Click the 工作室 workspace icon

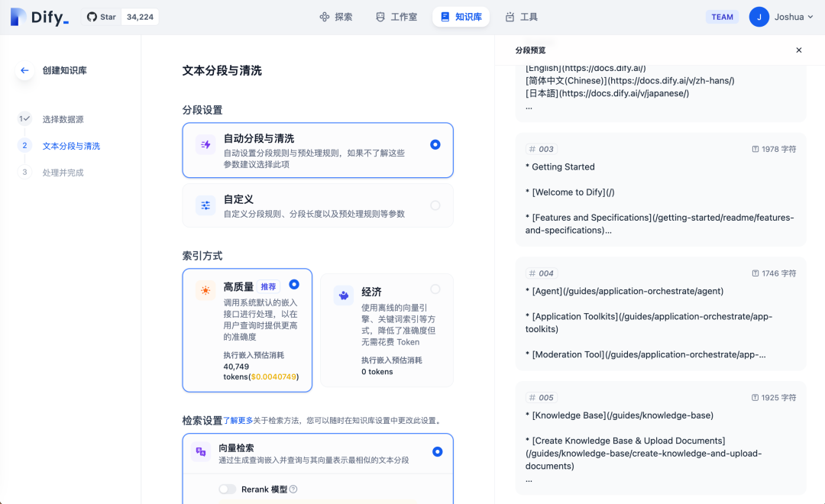pos(381,16)
